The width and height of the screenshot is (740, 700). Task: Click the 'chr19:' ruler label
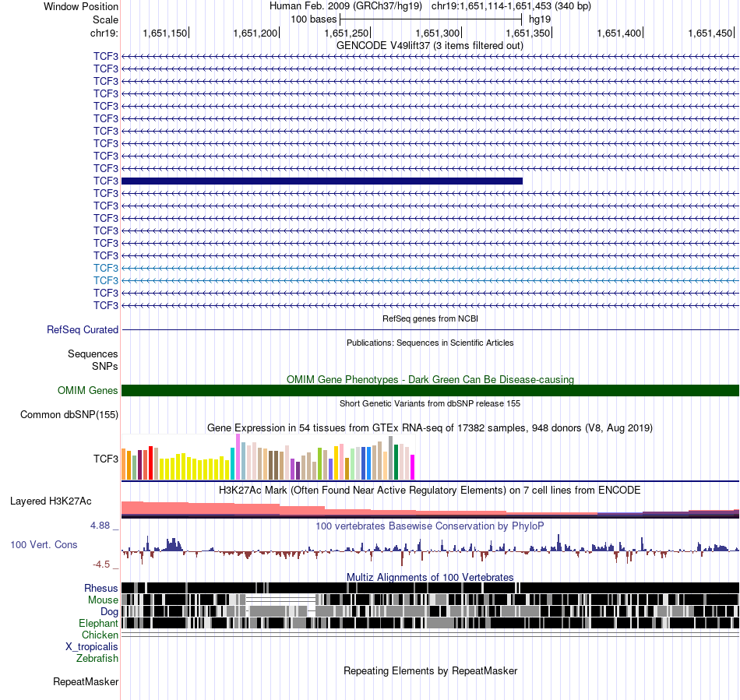[x=104, y=33]
